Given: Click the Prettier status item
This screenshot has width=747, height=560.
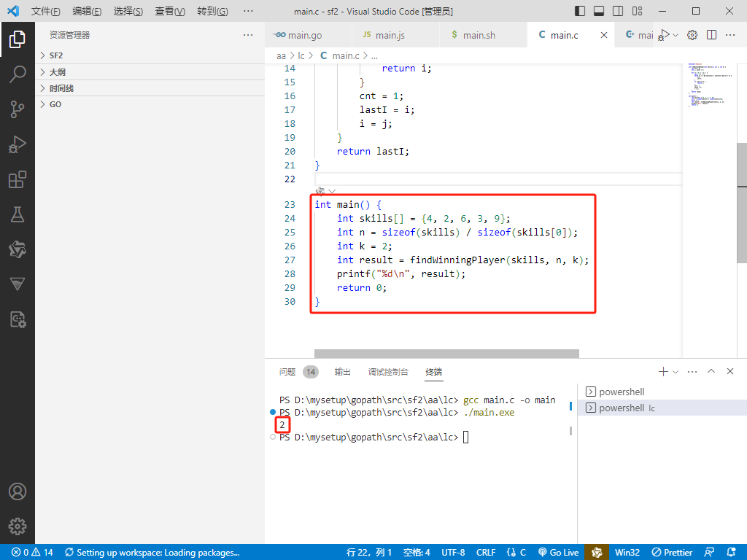Looking at the screenshot, I should tap(672, 553).
